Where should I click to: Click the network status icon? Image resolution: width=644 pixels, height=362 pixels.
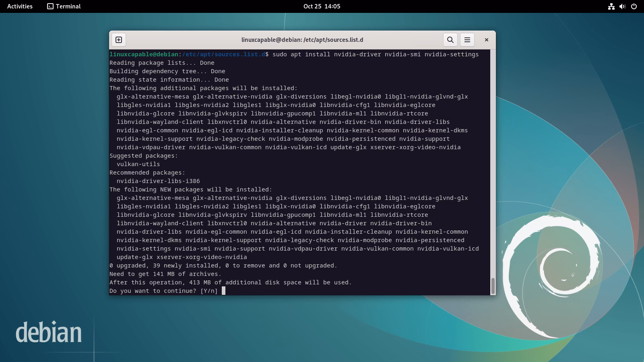click(611, 6)
